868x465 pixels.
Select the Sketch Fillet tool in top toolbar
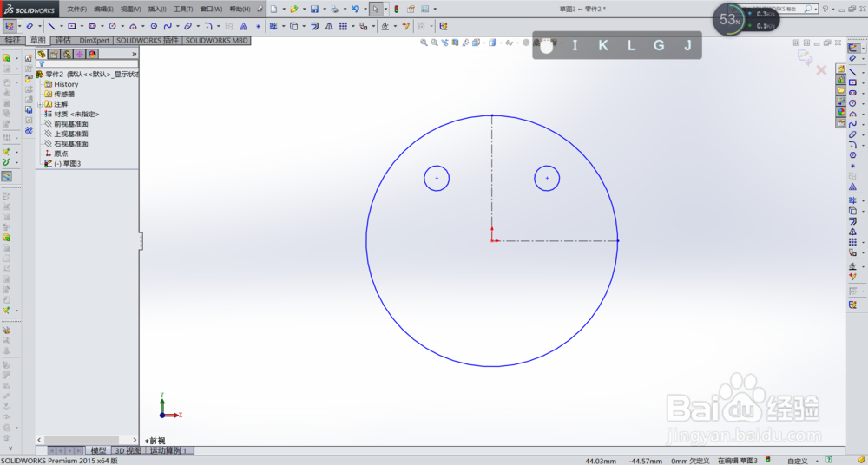point(208,26)
